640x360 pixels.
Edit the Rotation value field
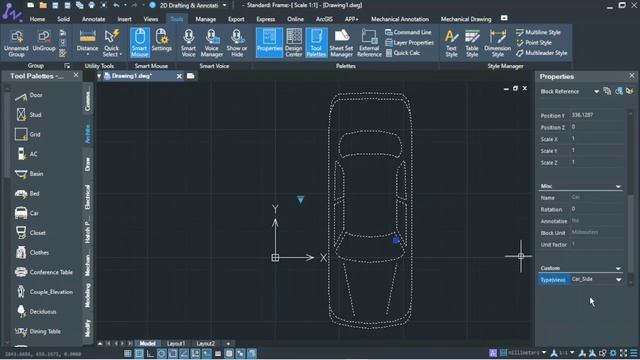point(597,209)
